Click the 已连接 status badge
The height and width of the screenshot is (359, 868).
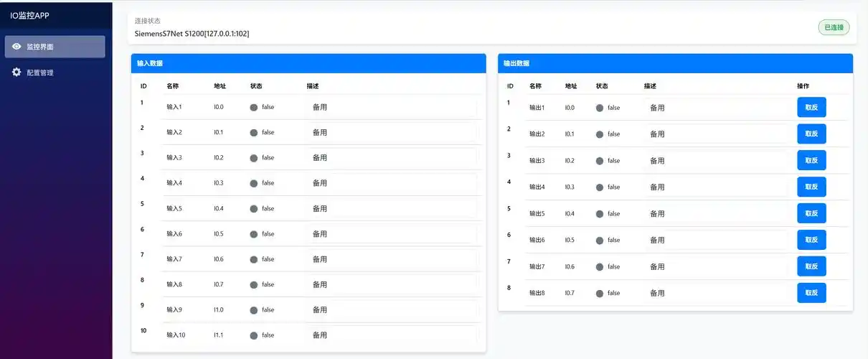click(x=834, y=27)
